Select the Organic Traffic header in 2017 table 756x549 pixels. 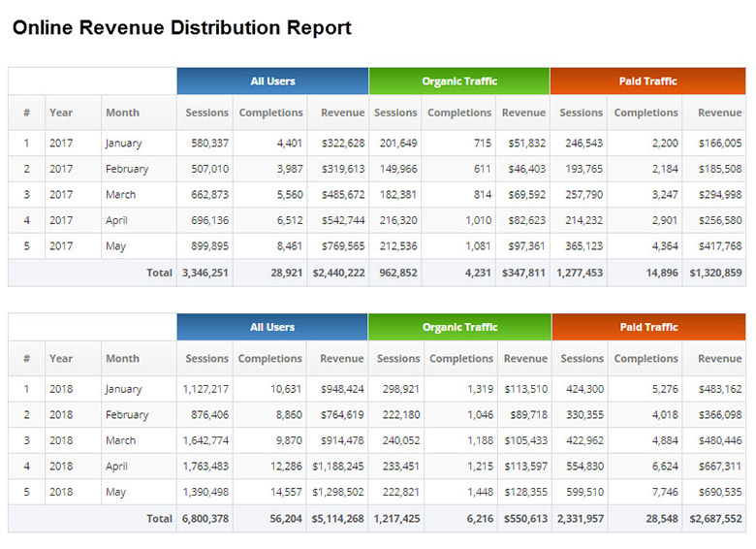(x=458, y=81)
